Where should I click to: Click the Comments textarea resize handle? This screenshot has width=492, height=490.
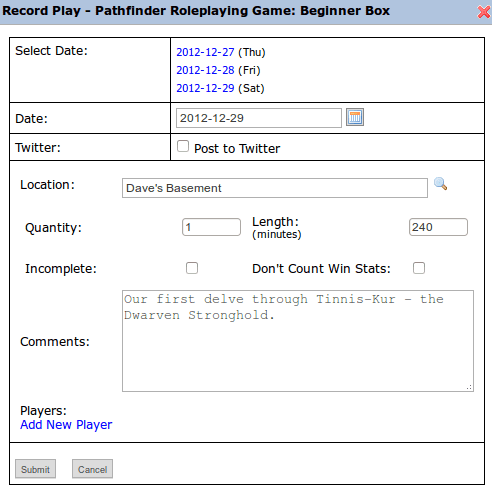(469, 387)
